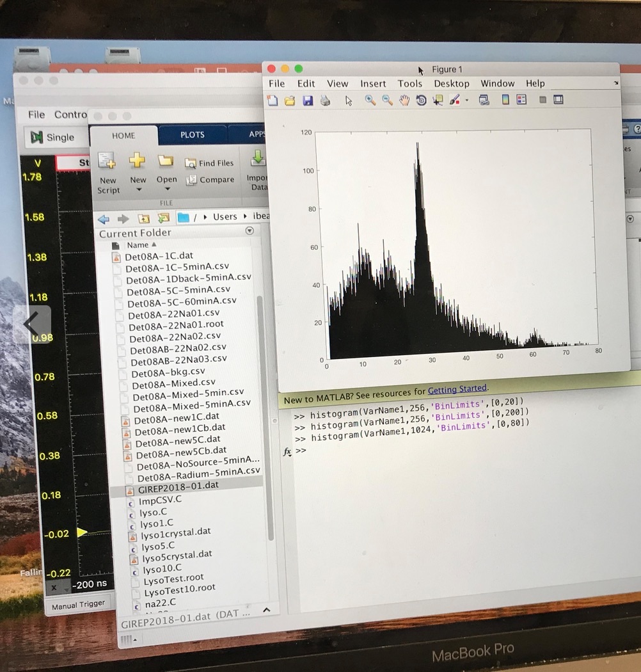Screen dimensions: 641x672
Task: Click the Rotate 3D tool
Action: click(x=421, y=100)
